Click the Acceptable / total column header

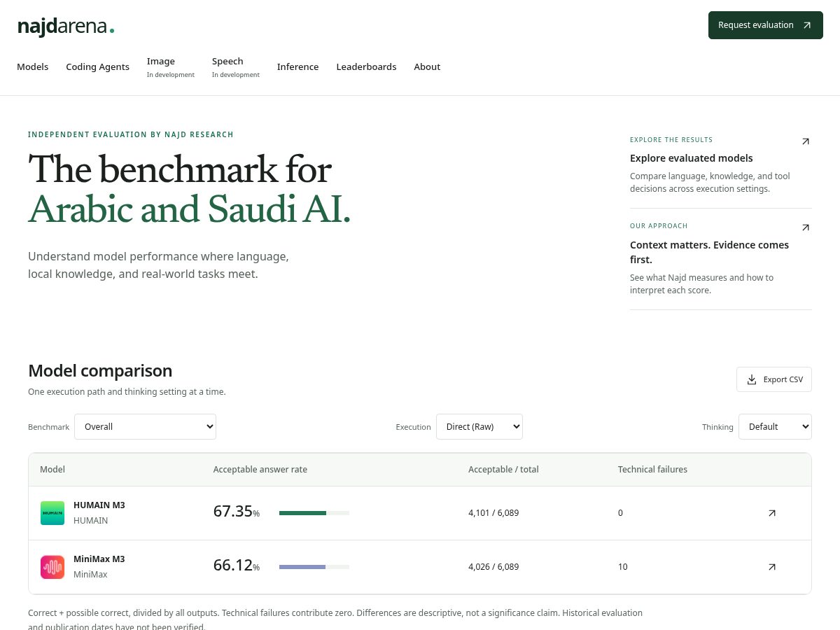(x=503, y=470)
